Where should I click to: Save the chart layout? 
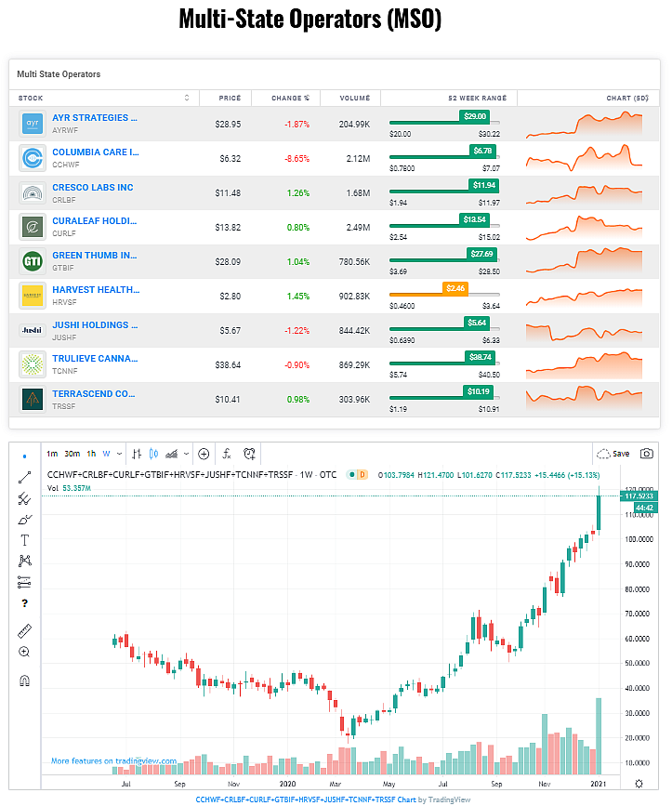pyautogui.click(x=613, y=454)
